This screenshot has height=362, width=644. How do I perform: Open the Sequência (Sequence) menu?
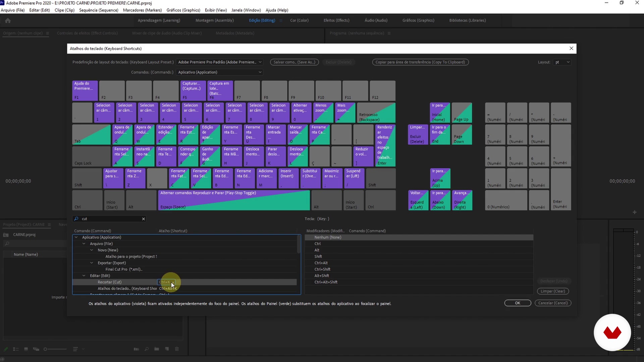tap(99, 10)
